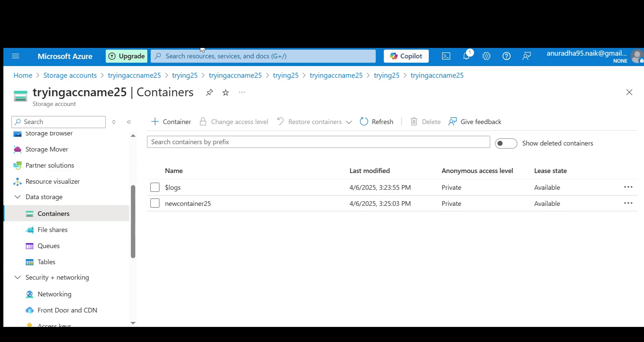
Task: Go to the Microsoft Azure home logo
Action: pos(65,56)
